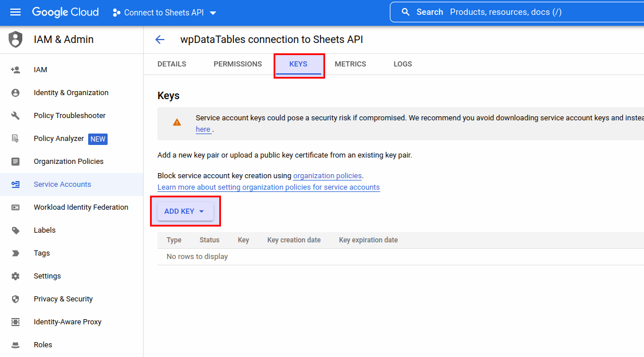The height and width of the screenshot is (357, 644).
Task: Click the Tags chevron icon
Action: tap(15, 253)
